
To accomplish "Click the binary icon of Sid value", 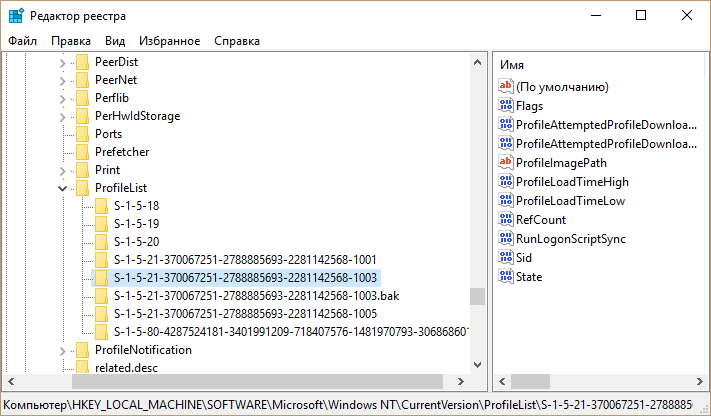I will [x=506, y=258].
